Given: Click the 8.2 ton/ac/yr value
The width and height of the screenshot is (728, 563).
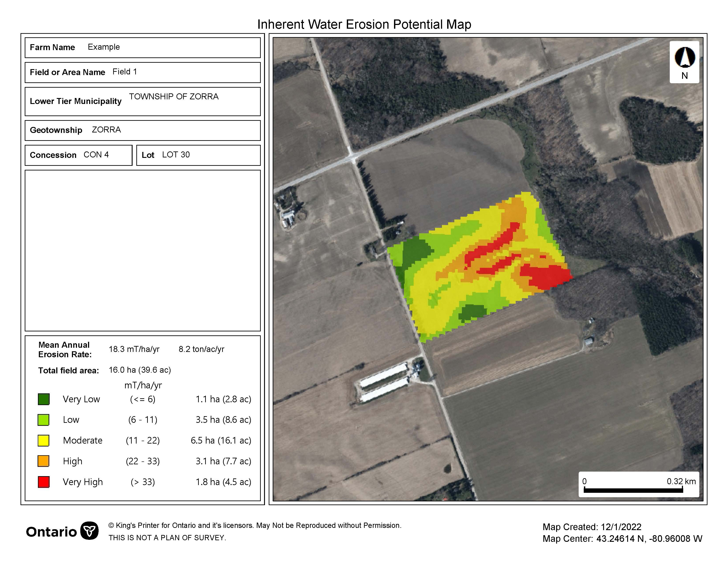Looking at the screenshot, I should pyautogui.click(x=201, y=349).
